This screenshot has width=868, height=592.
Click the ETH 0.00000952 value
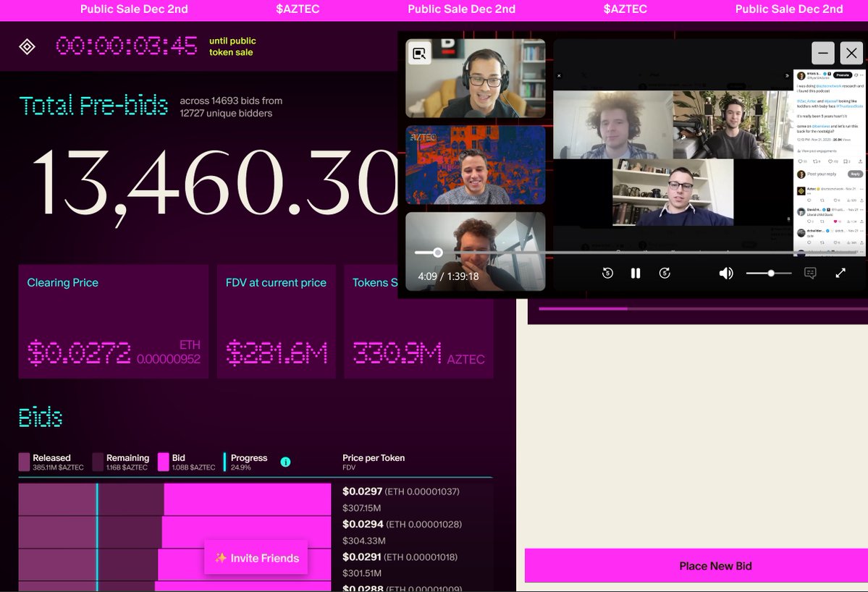click(x=169, y=352)
